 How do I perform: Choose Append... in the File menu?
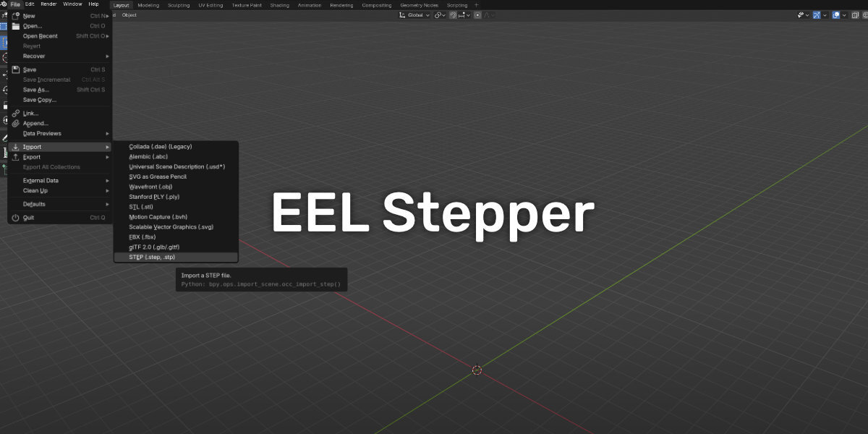[60, 124]
